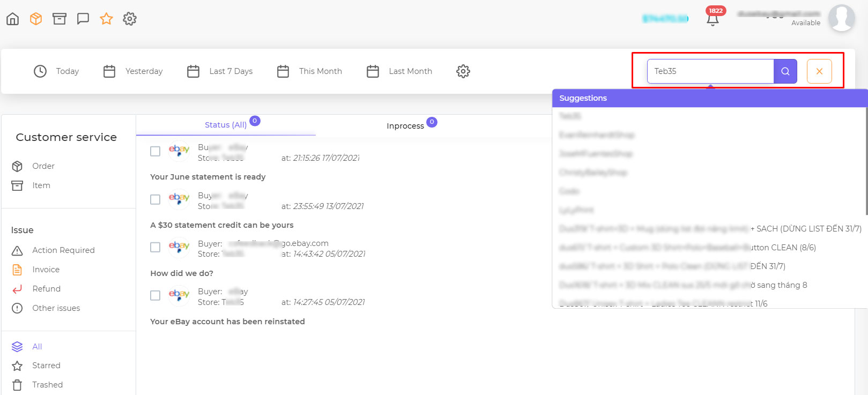
Task: Click the calendar icon beside Last 7 Days
Action: pos(194,71)
